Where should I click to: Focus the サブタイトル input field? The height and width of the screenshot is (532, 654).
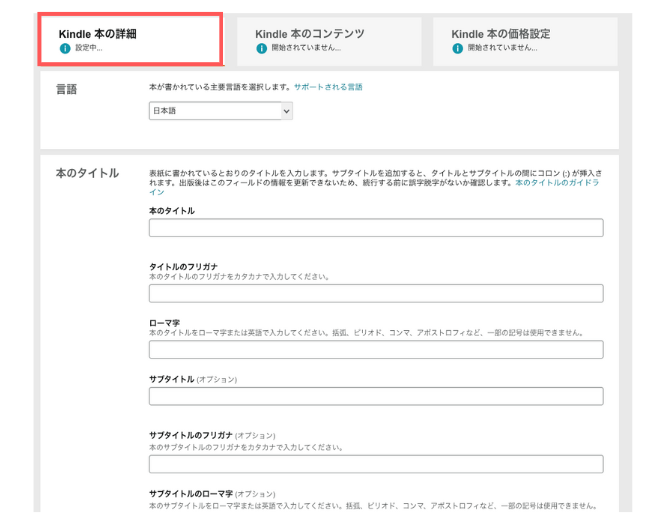pyautogui.click(x=376, y=396)
